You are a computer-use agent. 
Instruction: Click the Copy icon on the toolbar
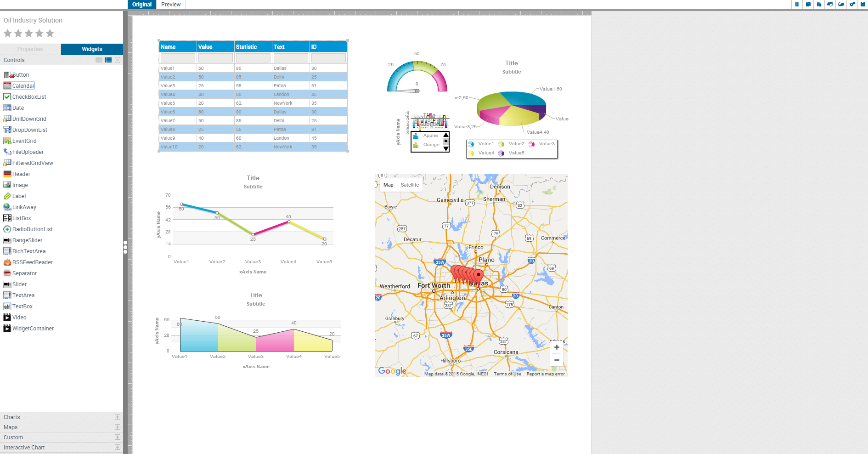tap(808, 5)
